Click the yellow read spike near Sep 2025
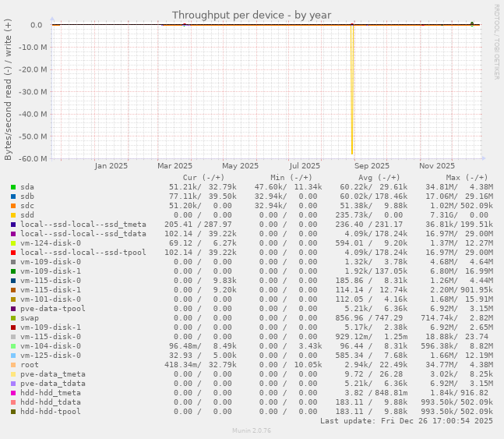This screenshot has height=439, width=504. click(x=352, y=90)
